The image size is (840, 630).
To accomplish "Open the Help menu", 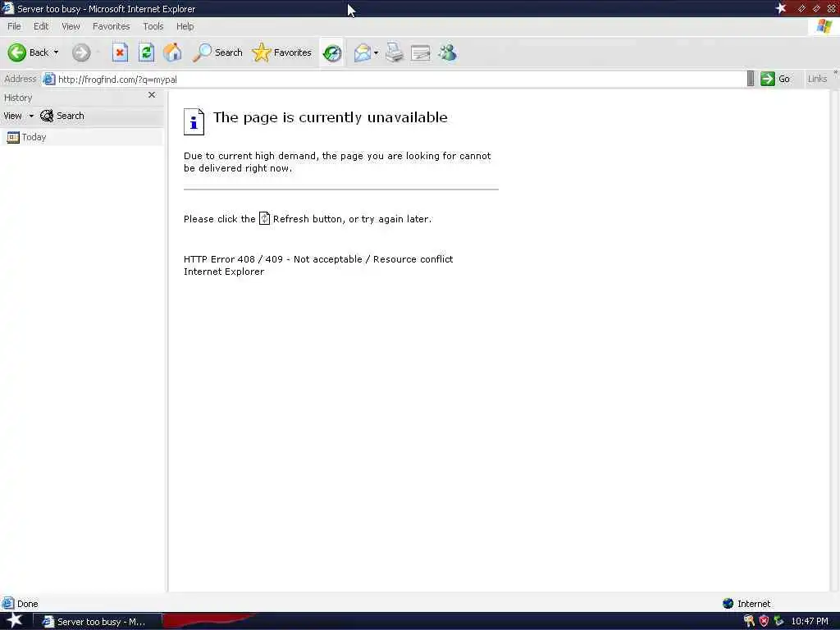I will 185,26.
